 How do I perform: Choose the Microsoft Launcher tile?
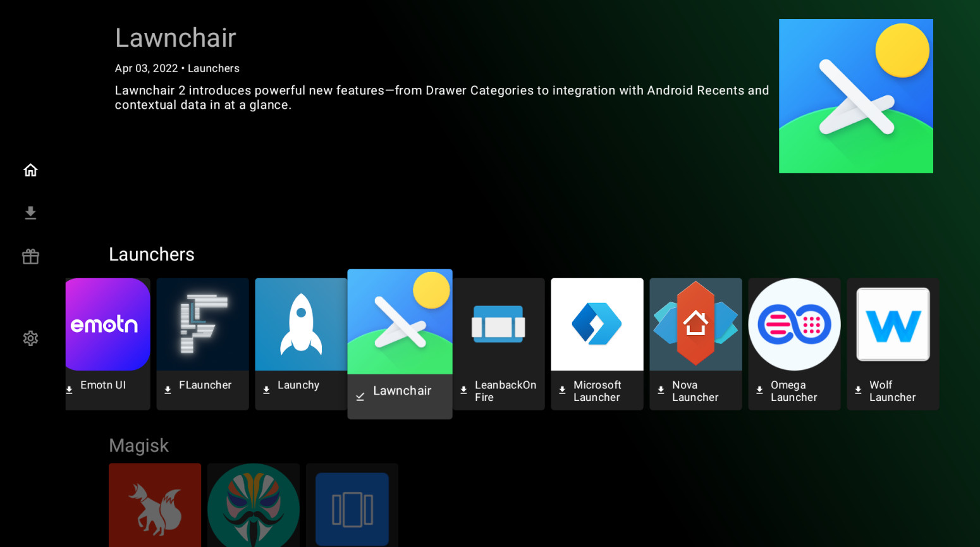pos(597,343)
